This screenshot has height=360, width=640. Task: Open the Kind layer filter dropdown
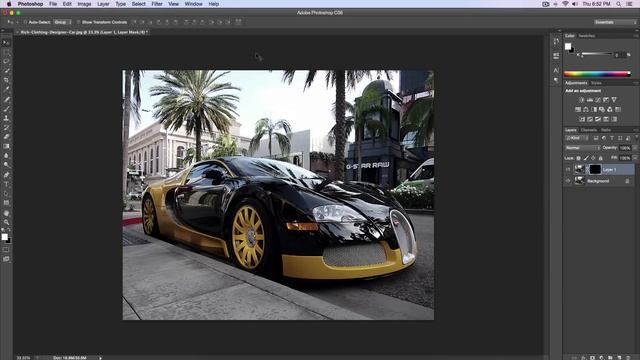576,138
